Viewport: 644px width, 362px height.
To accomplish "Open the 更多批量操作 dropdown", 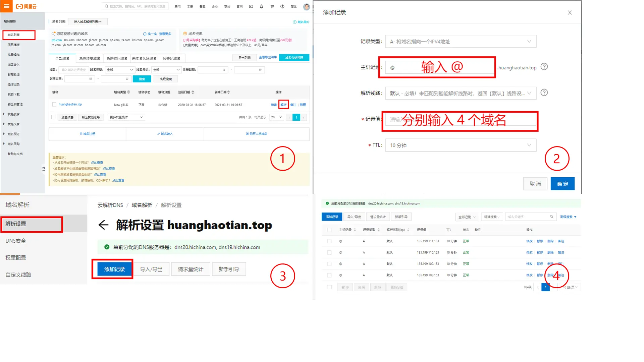I will 126,117.
